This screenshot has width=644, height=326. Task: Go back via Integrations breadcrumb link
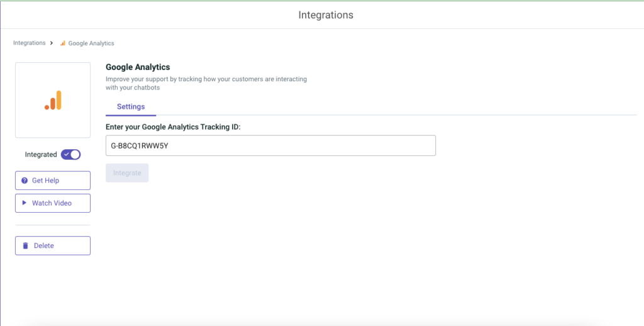[x=29, y=43]
